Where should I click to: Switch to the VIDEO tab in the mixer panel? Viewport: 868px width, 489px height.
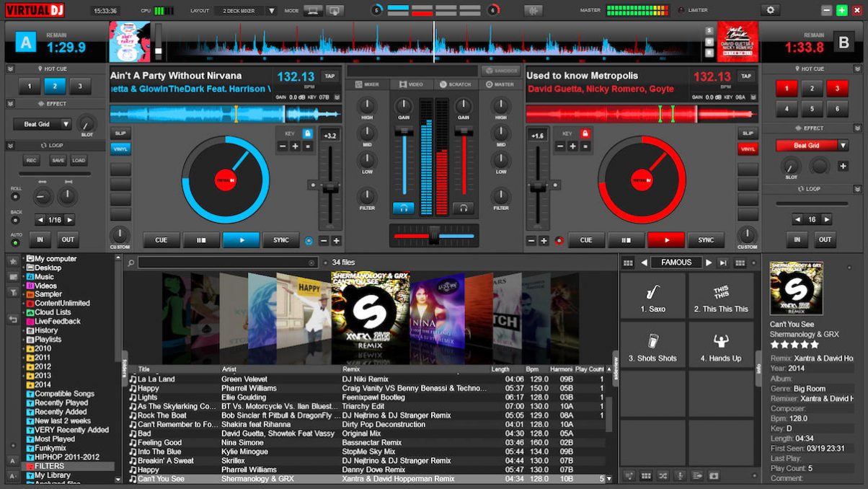(409, 83)
